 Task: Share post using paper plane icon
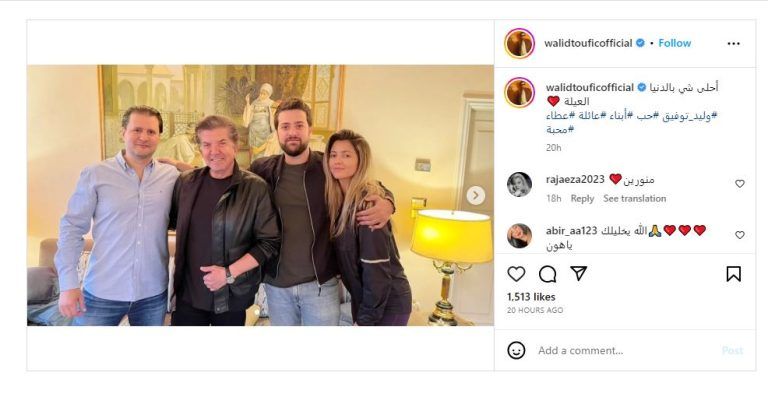579,274
